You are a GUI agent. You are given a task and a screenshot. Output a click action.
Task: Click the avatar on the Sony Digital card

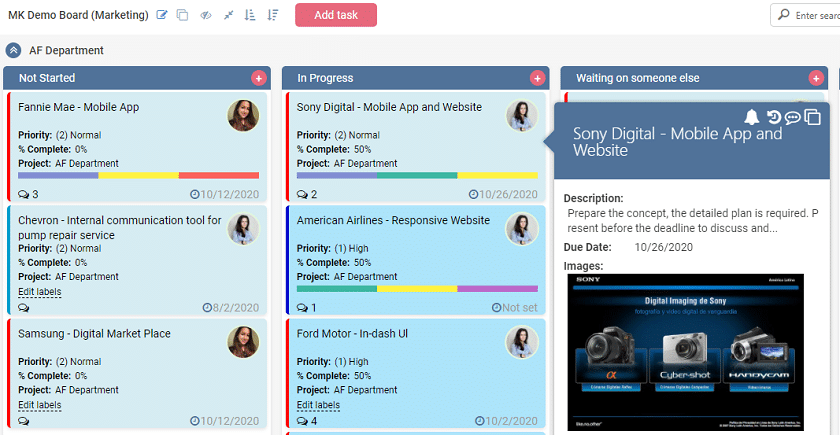pos(522,115)
